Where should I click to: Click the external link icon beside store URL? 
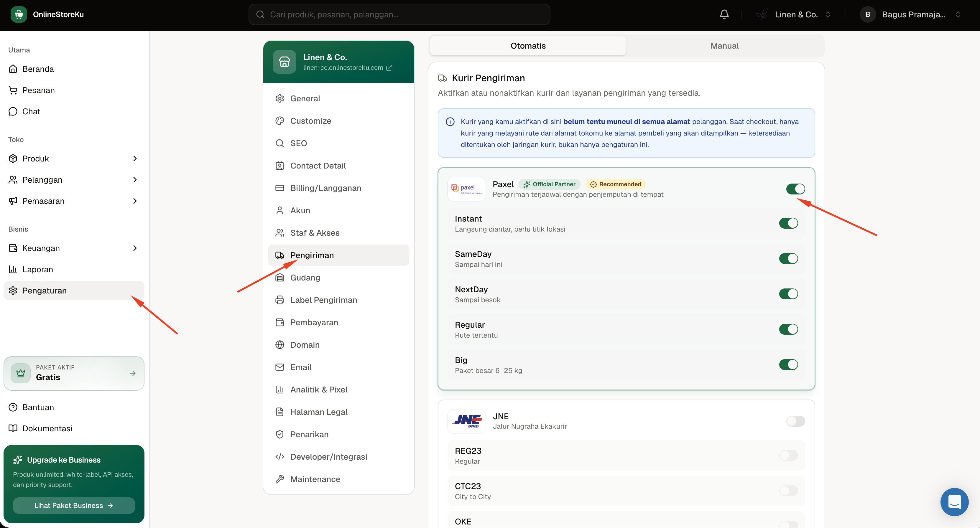389,68
